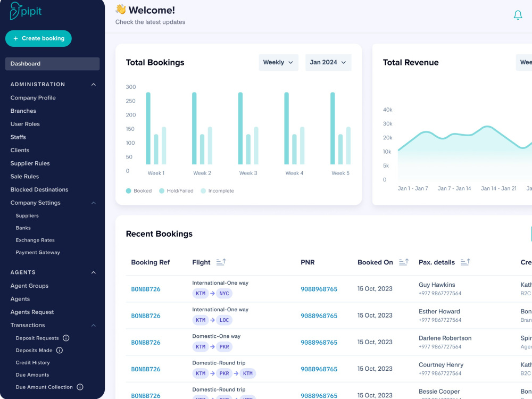Open Clients section
Screen dimensions: 532x399
pos(20,151)
